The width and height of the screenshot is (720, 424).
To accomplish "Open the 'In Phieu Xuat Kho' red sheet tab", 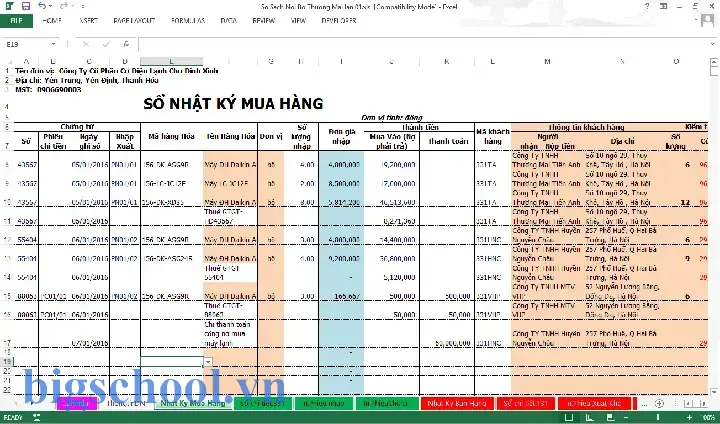I will (x=594, y=403).
